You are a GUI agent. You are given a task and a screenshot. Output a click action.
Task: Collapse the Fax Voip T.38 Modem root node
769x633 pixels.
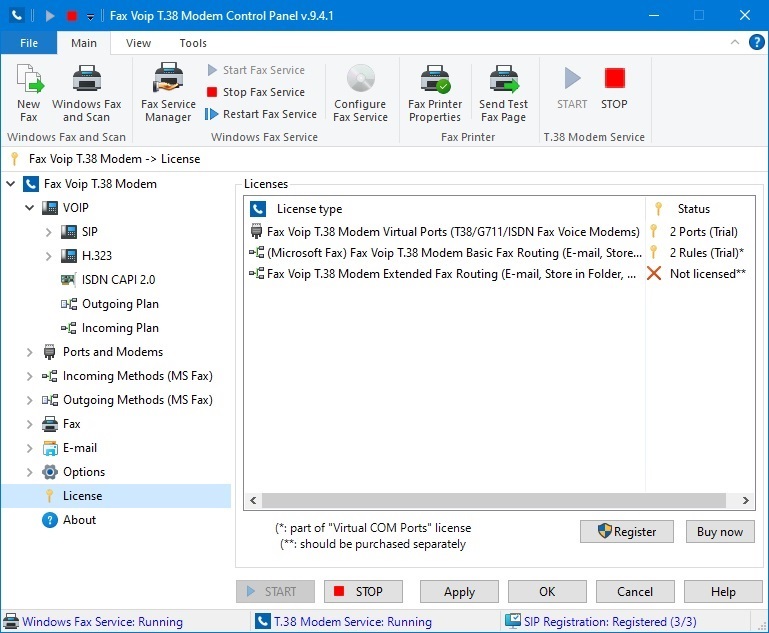point(11,184)
